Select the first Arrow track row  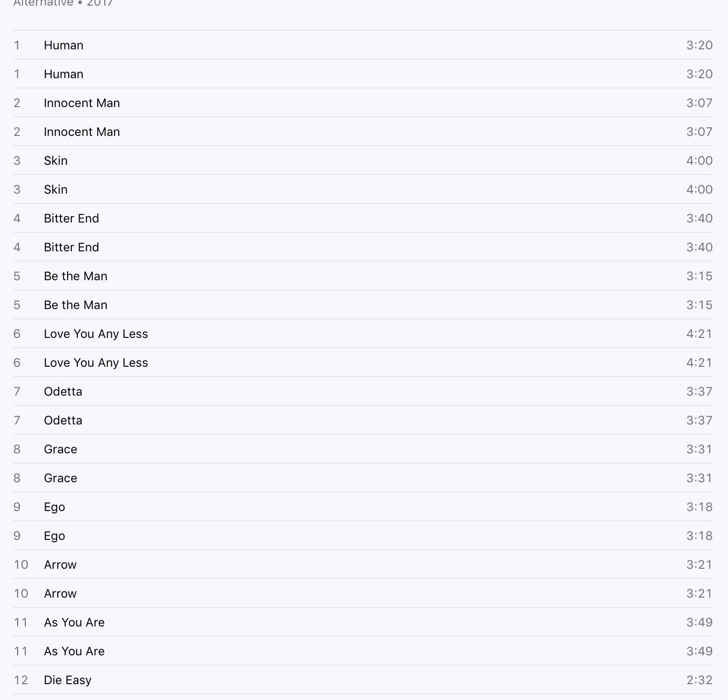tap(363, 564)
